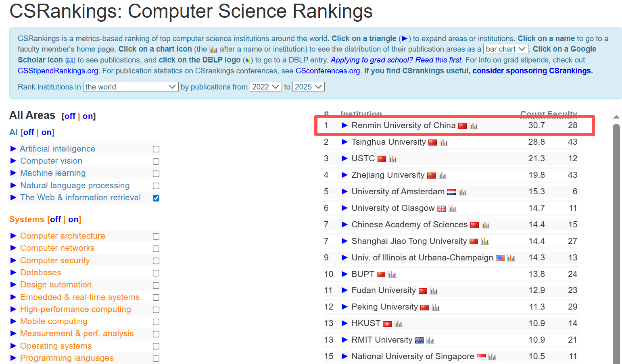Show publication chart for University of Amsterdam
Screen dimensions: 622x364
point(462,192)
